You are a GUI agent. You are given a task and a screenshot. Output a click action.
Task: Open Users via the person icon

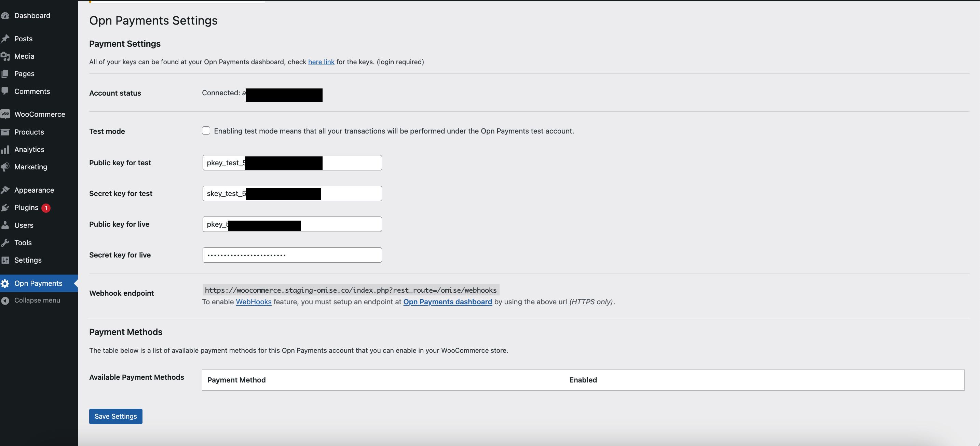click(x=5, y=225)
